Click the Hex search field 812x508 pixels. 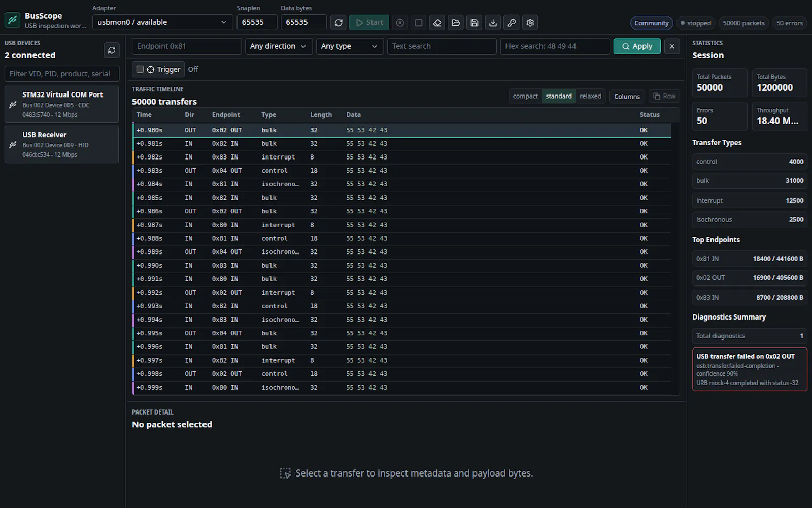click(x=555, y=46)
